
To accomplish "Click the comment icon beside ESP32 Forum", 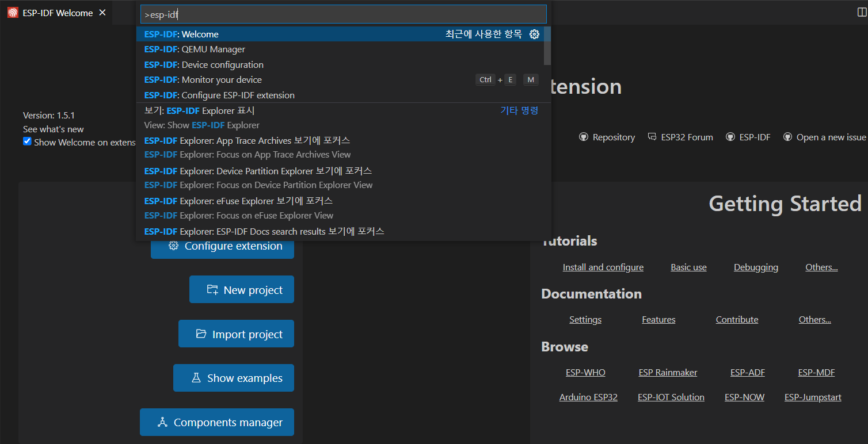I will click(652, 137).
